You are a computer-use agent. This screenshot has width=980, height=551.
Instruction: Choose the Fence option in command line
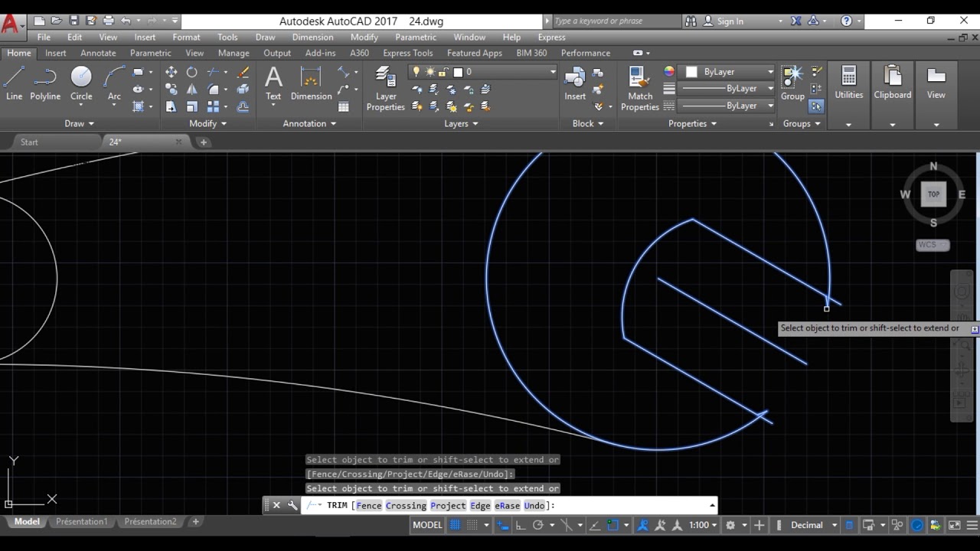(x=369, y=506)
